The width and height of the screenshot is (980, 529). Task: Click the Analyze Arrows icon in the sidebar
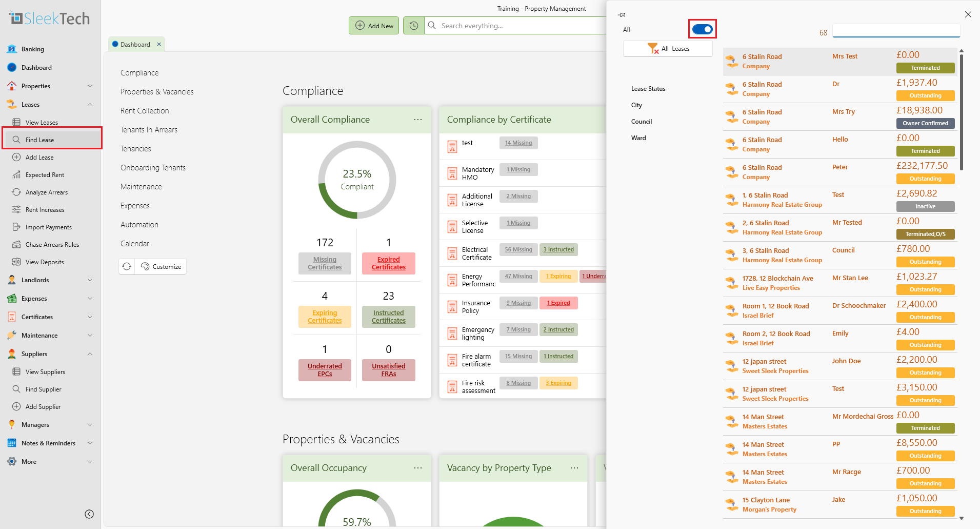point(16,192)
